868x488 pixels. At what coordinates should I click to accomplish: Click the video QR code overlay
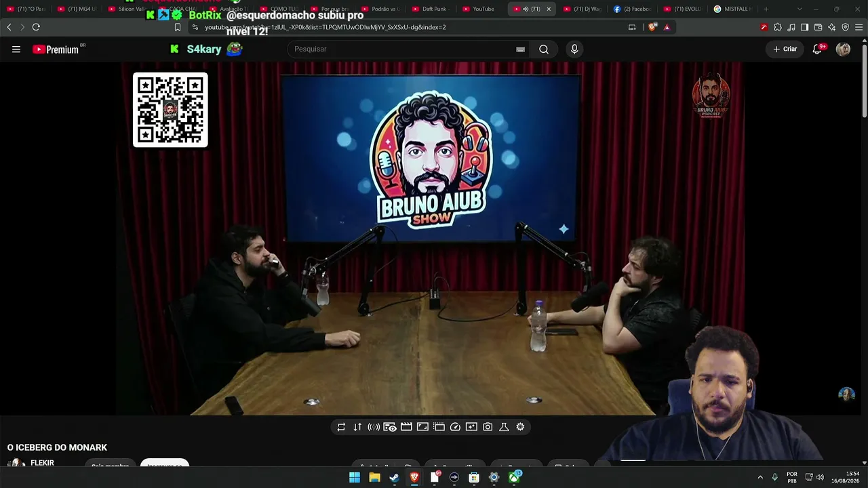click(x=170, y=110)
